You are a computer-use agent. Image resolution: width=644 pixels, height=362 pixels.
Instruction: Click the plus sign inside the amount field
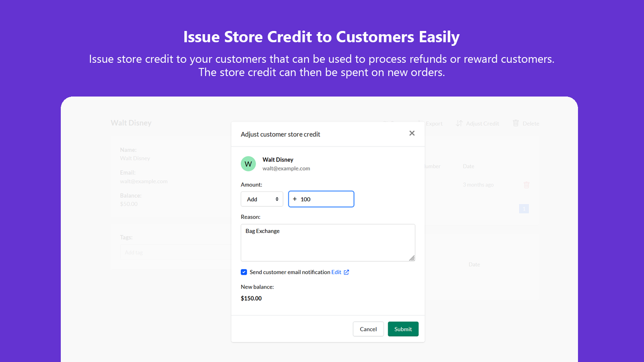(x=295, y=199)
